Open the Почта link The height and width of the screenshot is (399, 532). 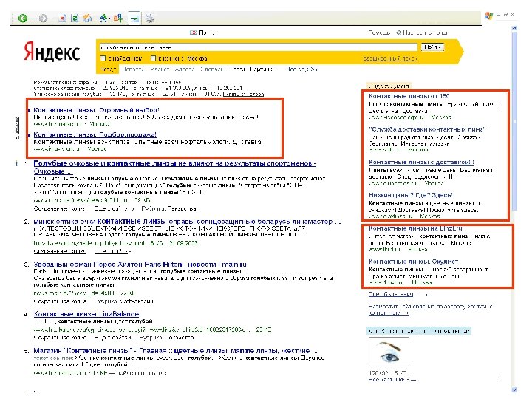click(207, 33)
